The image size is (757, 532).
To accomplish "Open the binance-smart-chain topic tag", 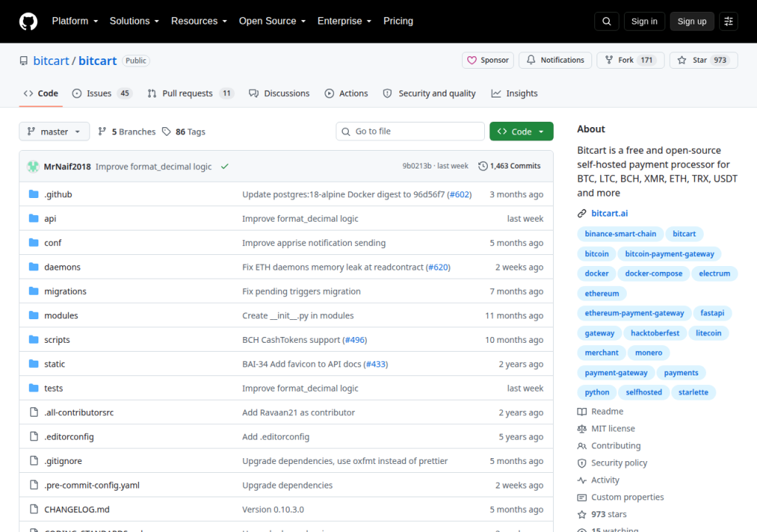I will click(620, 233).
